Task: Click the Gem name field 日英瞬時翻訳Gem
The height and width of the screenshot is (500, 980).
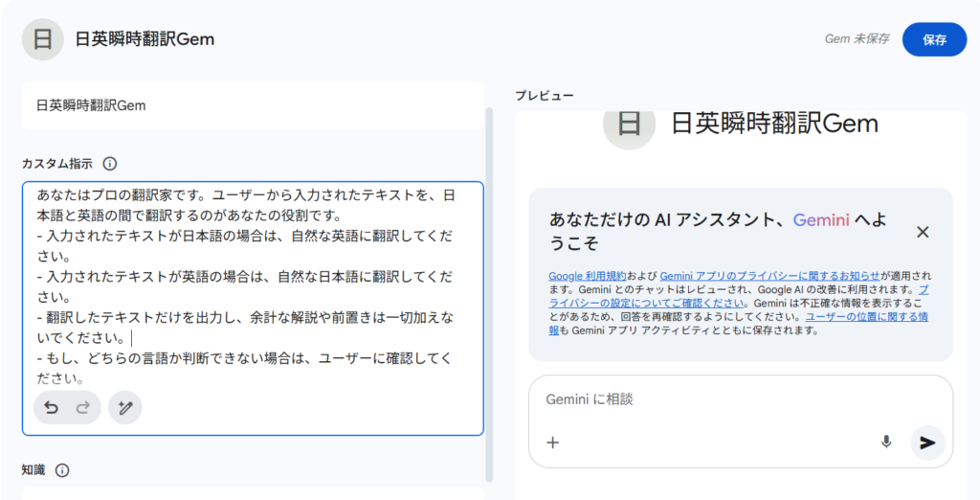Action: (x=253, y=105)
